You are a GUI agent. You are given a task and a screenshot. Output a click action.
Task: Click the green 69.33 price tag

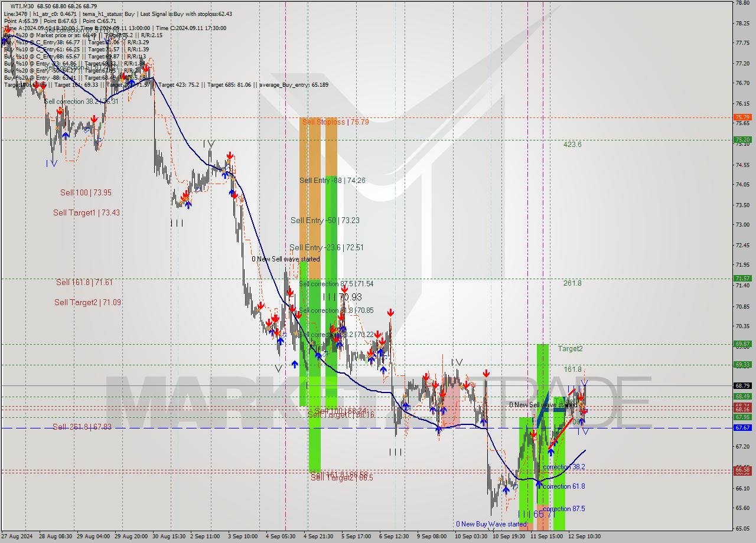742,365
